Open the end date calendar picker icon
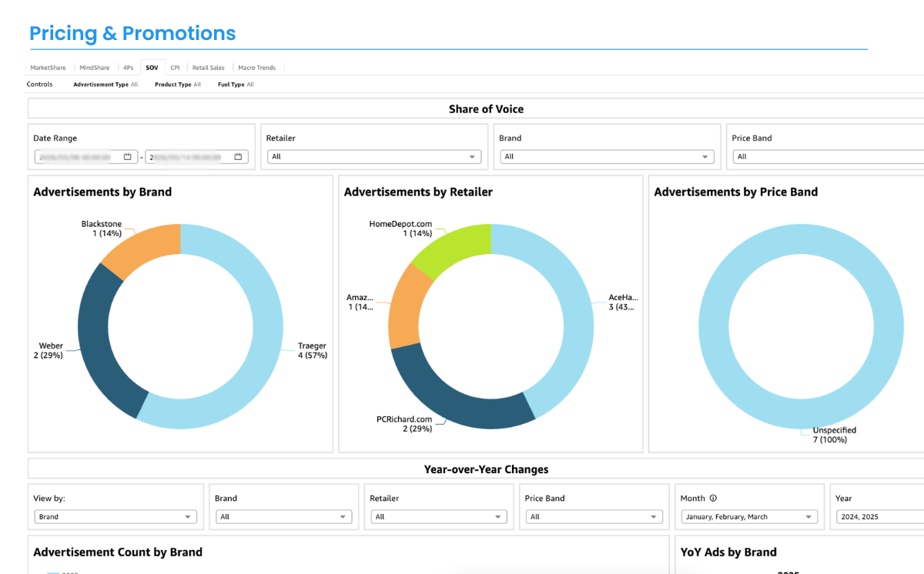Viewport: 924px width, 574px height. pos(239,157)
